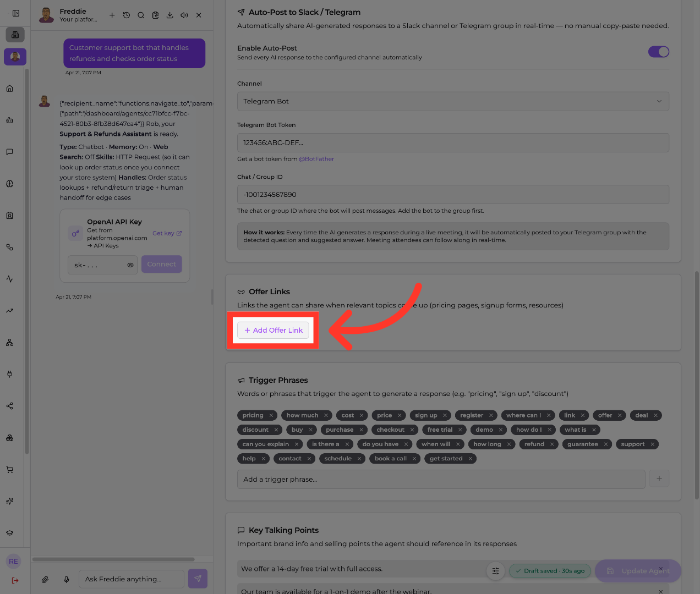This screenshot has width=700, height=594.
Task: Click the Add a trigger phrase field
Action: [x=441, y=479]
